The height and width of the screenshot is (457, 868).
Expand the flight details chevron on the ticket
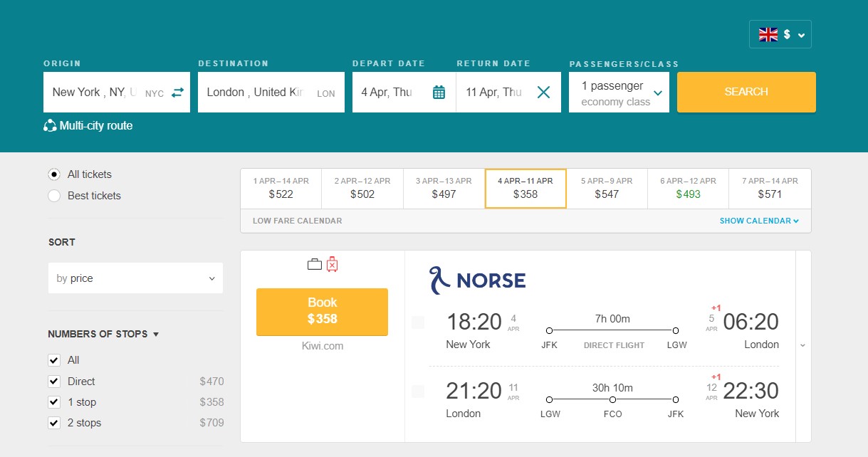(802, 345)
